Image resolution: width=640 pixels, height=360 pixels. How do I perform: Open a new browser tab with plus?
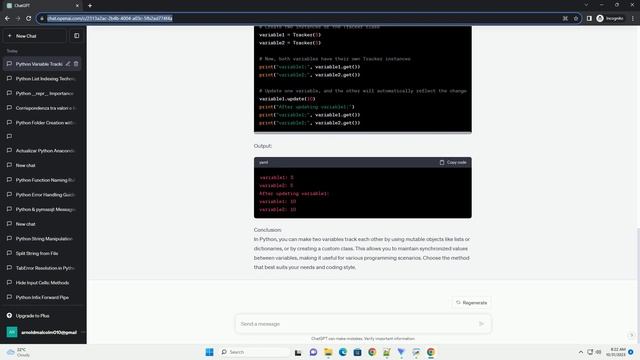(90, 6)
